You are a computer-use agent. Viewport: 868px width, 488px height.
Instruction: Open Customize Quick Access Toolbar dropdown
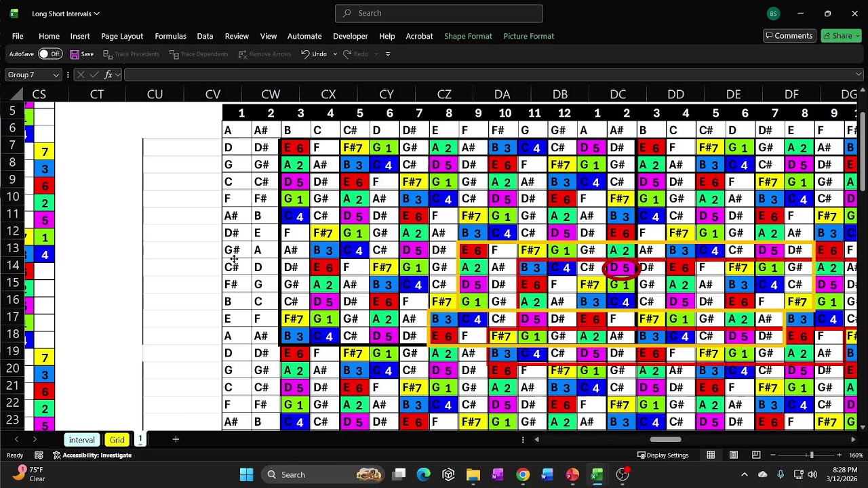coord(388,54)
